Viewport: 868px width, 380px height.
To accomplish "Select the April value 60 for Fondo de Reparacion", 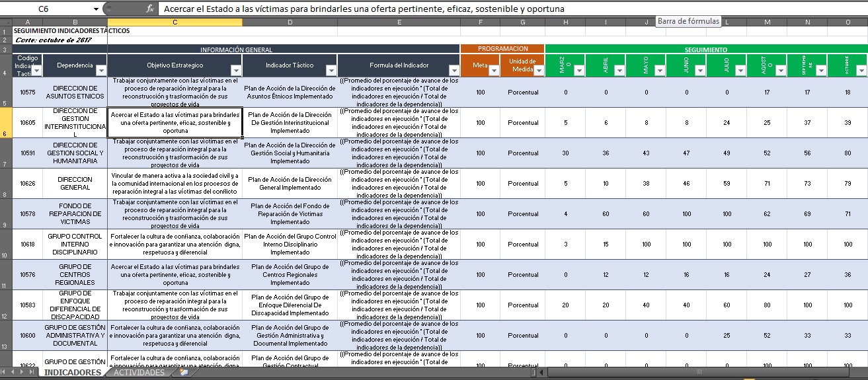I will [x=606, y=213].
